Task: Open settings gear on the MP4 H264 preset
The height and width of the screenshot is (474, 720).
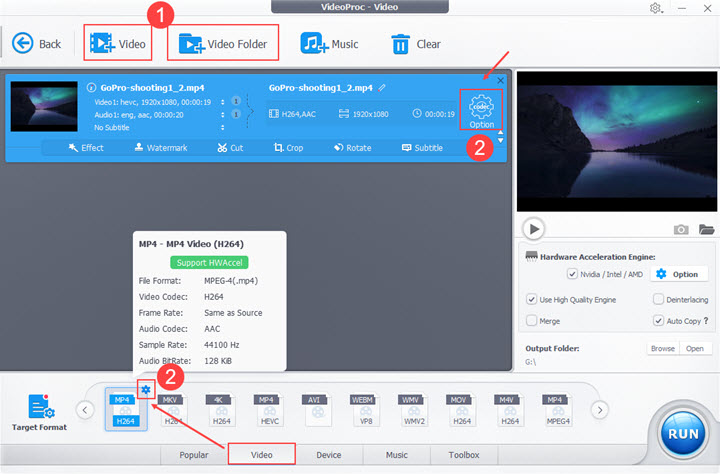Action: tap(146, 390)
